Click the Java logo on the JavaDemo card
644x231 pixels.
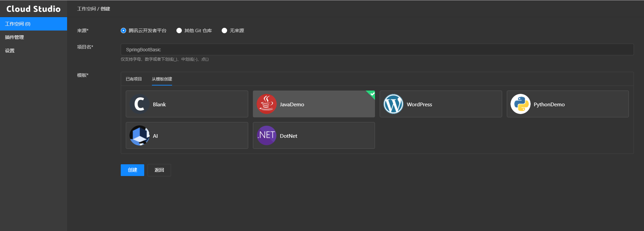(x=267, y=104)
